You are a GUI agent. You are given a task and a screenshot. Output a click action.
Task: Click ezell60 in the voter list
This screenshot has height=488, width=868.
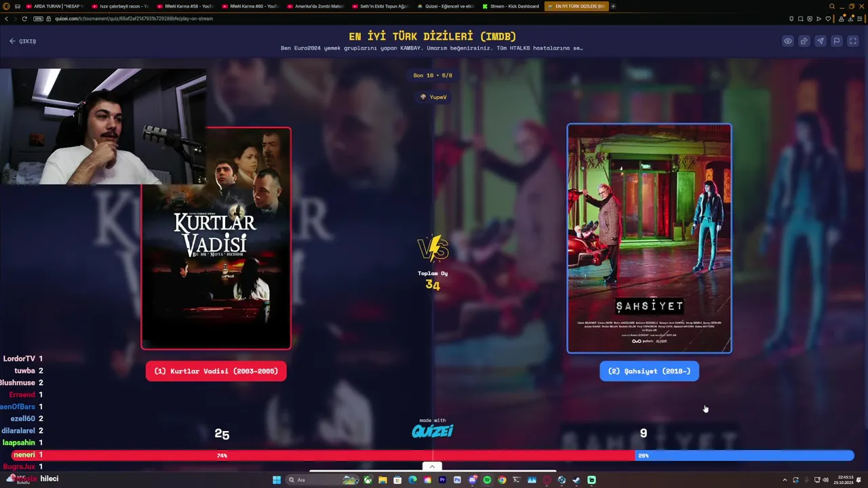tap(22, 419)
